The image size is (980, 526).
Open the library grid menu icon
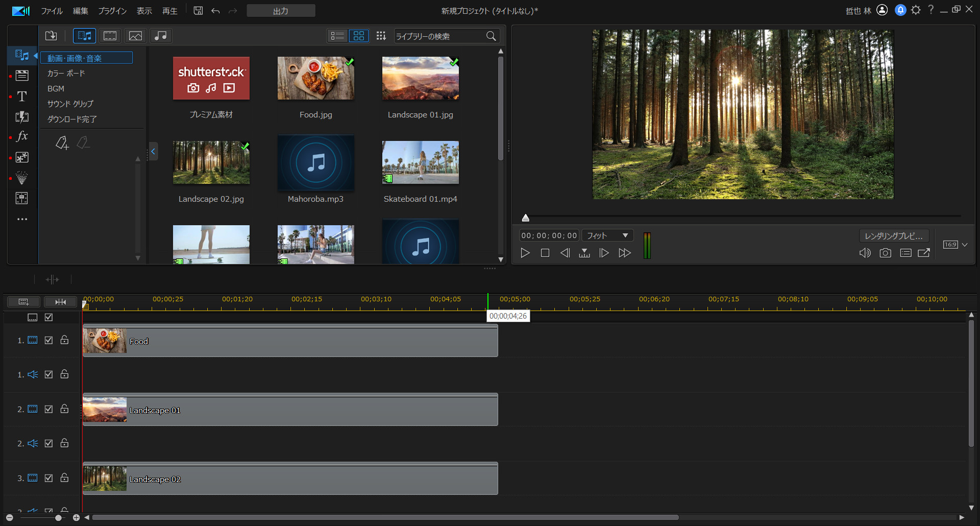click(381, 36)
